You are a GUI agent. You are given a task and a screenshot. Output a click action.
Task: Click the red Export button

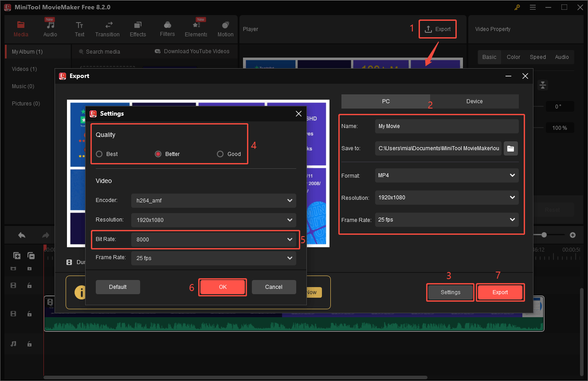500,292
